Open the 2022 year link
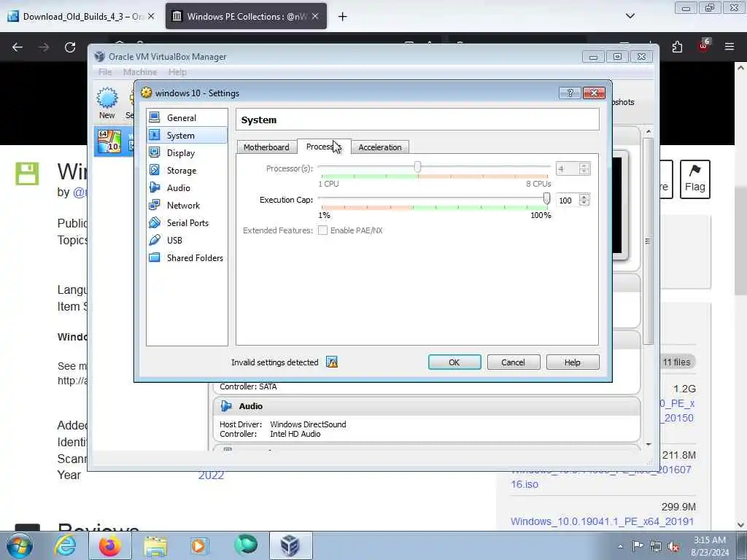This screenshot has height=560, width=747. point(211,475)
